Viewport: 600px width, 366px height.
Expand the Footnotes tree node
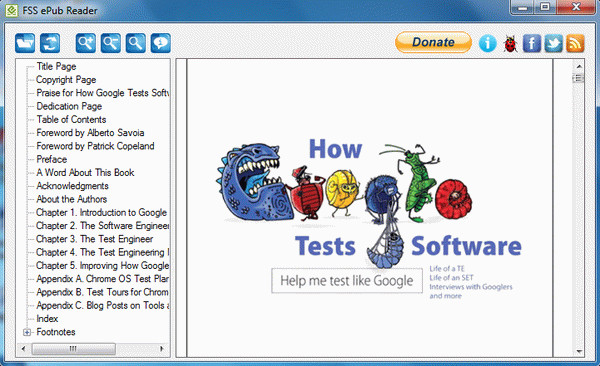[27, 332]
